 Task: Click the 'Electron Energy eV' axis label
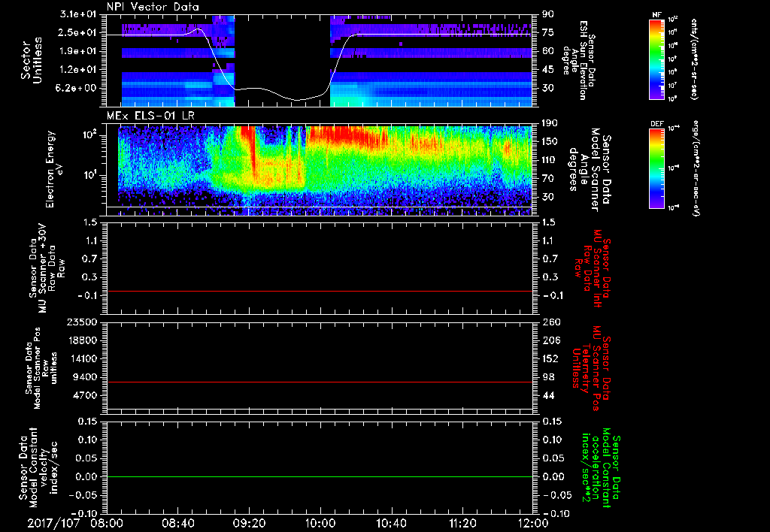tap(54, 169)
